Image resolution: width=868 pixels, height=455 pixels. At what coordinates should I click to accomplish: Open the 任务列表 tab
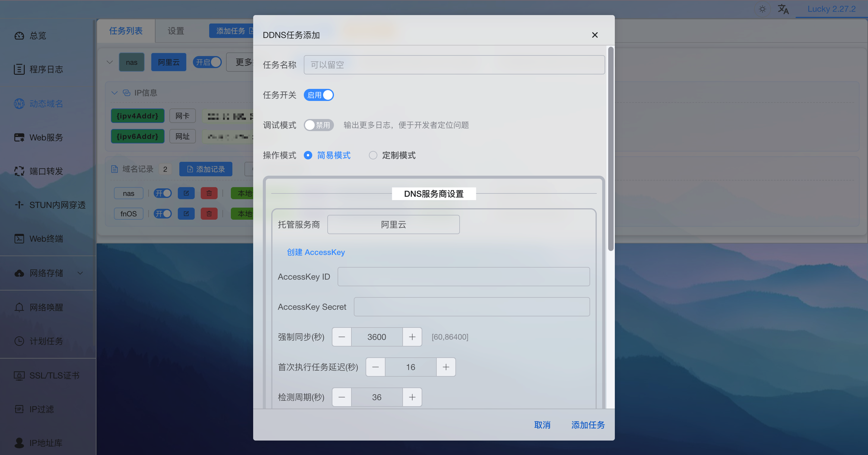pos(126,31)
